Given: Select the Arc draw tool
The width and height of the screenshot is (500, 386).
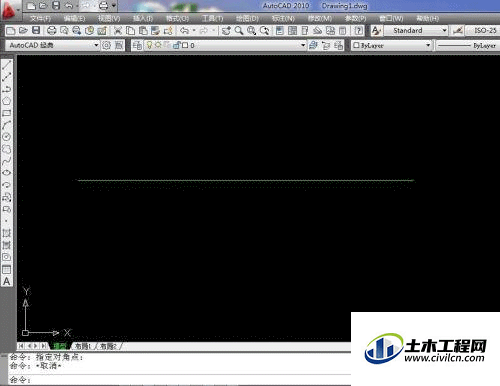Looking at the screenshot, I should pyautogui.click(x=7, y=125).
